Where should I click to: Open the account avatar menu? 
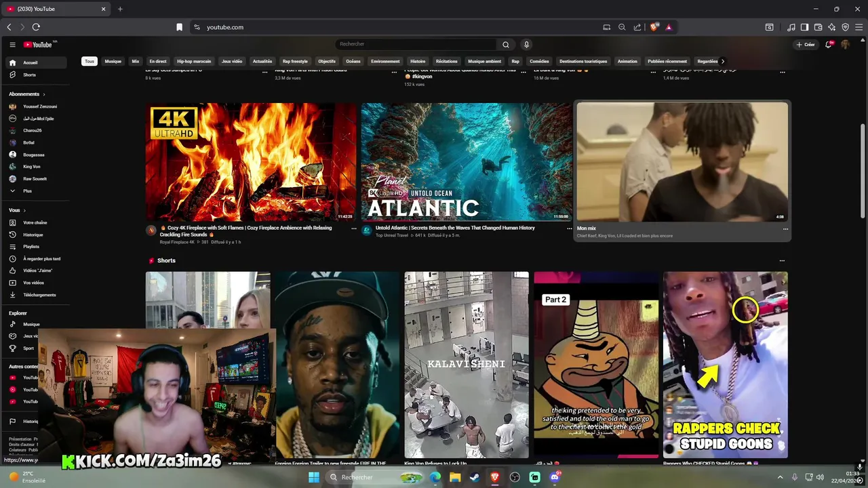click(x=845, y=44)
